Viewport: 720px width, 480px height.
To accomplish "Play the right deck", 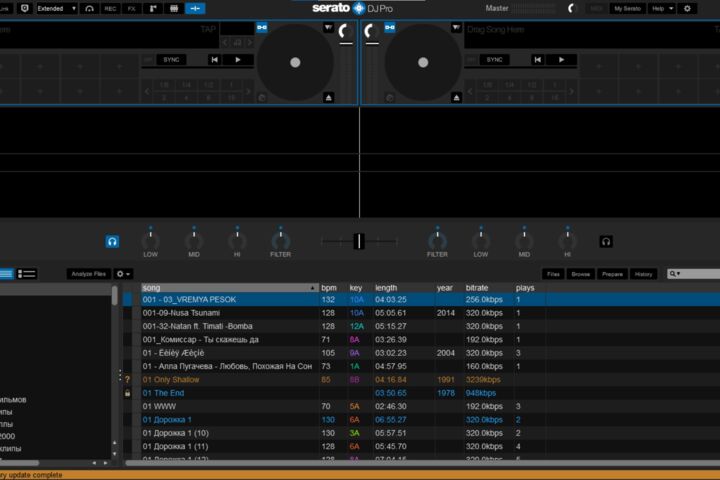I will click(562, 60).
